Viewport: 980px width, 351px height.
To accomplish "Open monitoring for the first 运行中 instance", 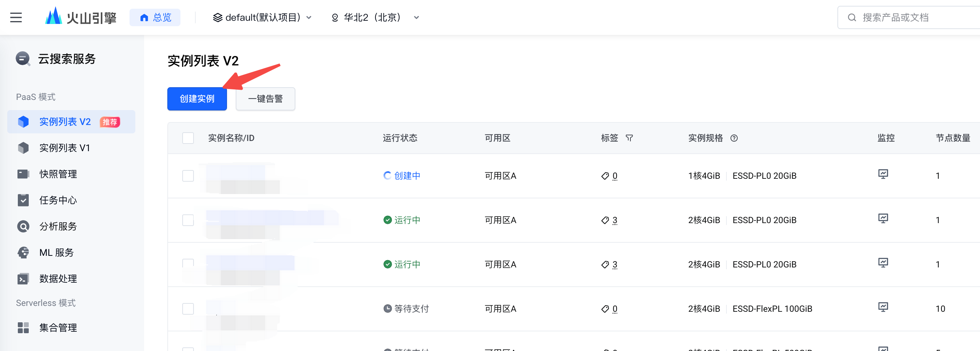I will pyautogui.click(x=883, y=218).
